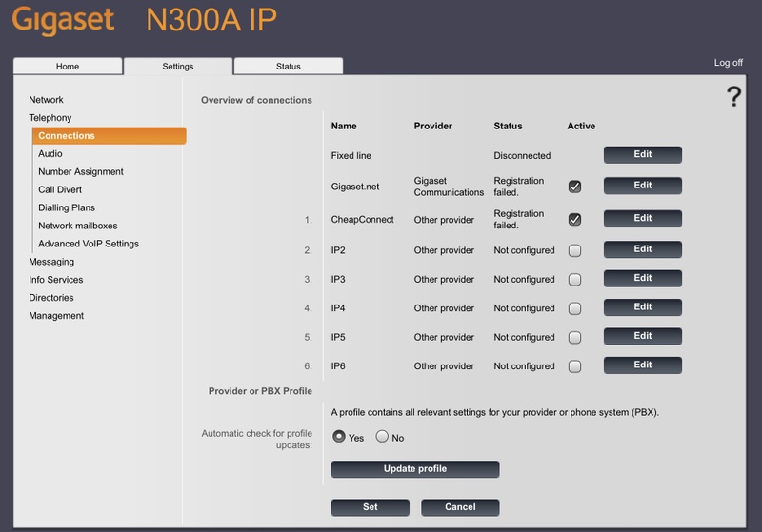The width and height of the screenshot is (762, 532).
Task: Log off from the web configurator
Action: [x=728, y=62]
